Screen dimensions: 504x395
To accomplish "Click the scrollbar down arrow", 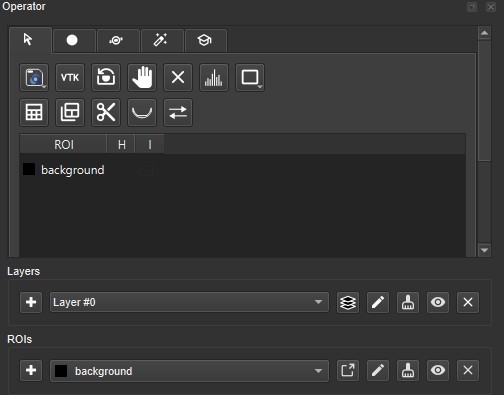I will point(484,250).
